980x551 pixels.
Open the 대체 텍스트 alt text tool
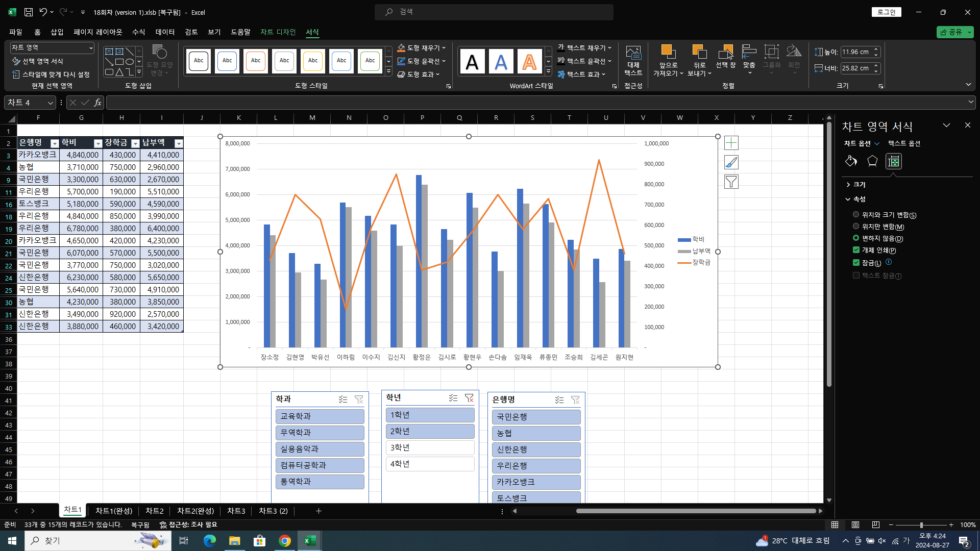tap(633, 61)
